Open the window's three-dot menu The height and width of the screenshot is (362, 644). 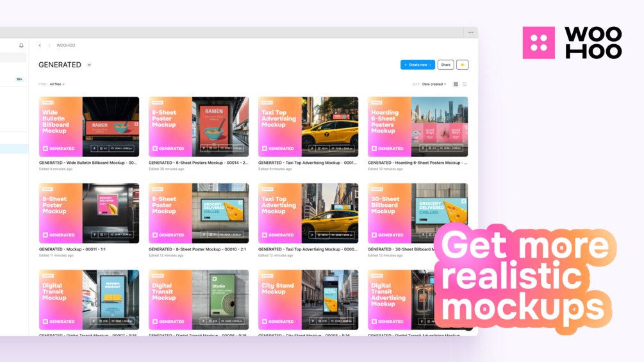471,33
